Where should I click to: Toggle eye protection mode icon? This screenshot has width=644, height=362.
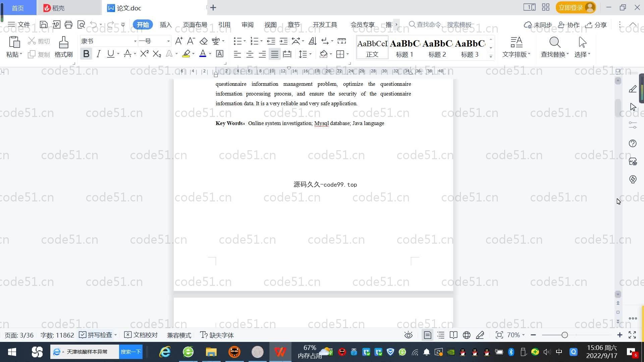[x=408, y=335]
